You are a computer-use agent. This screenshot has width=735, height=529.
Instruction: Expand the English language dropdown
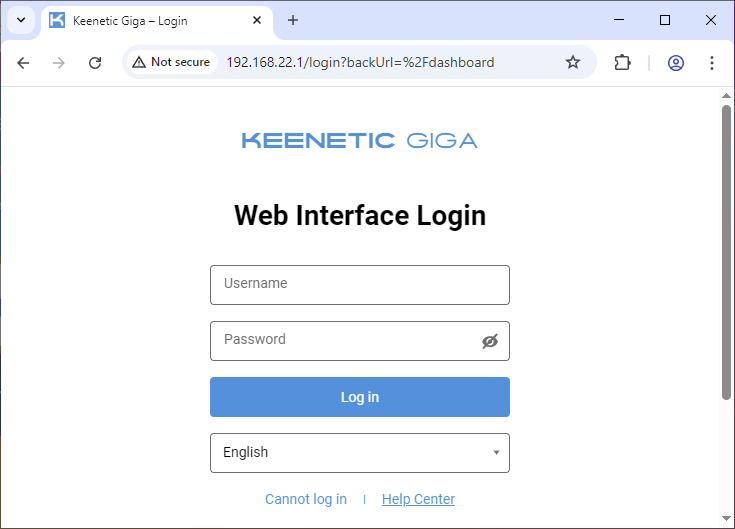[x=359, y=453]
